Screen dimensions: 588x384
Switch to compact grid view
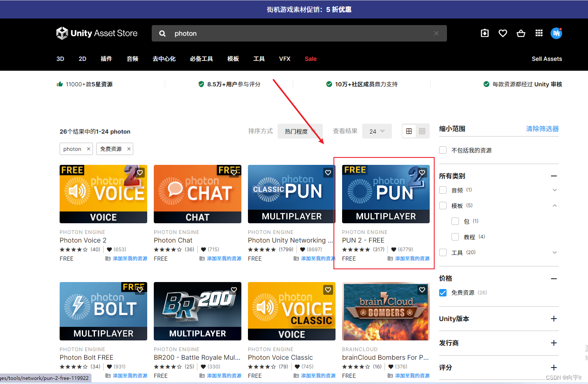pyautogui.click(x=422, y=131)
